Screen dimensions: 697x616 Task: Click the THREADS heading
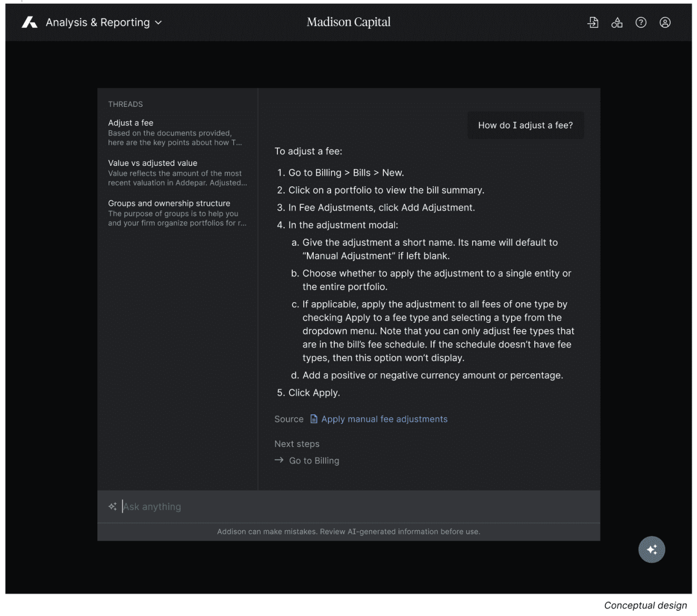[x=125, y=104]
